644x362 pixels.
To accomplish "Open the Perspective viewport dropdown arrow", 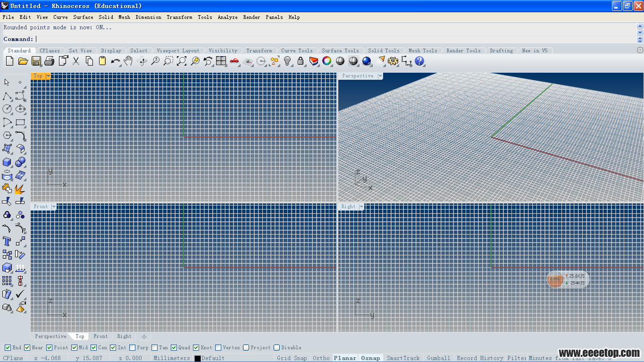I will click(x=380, y=76).
